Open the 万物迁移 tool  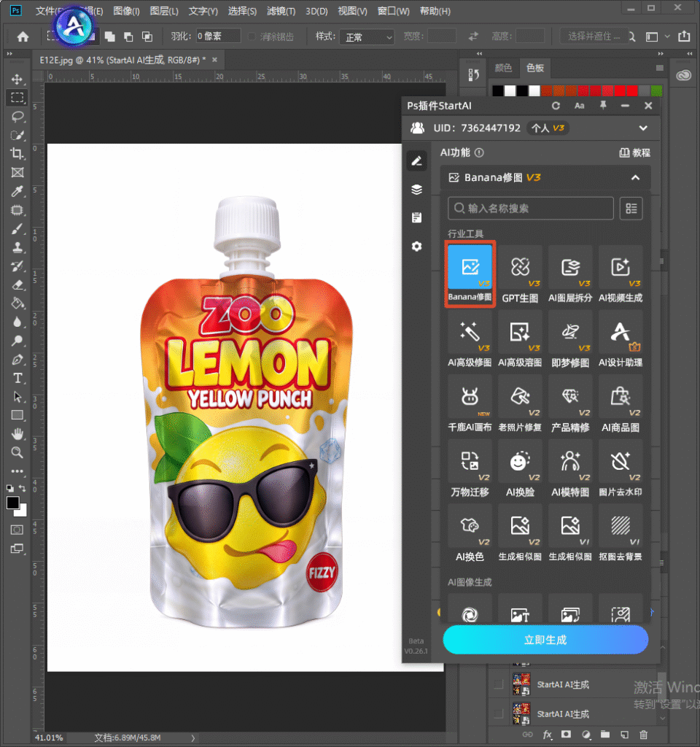coord(470,469)
